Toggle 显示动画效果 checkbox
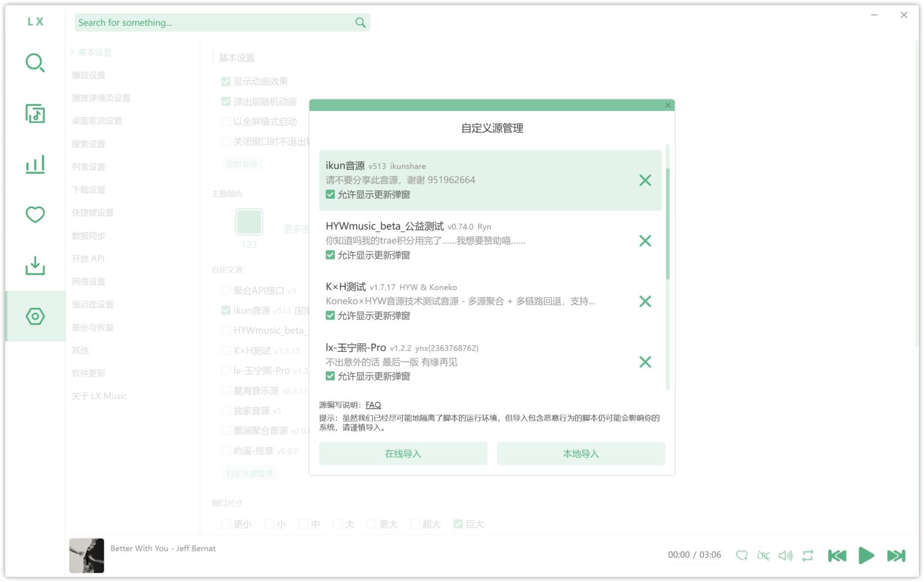This screenshot has width=924, height=582. tap(226, 81)
